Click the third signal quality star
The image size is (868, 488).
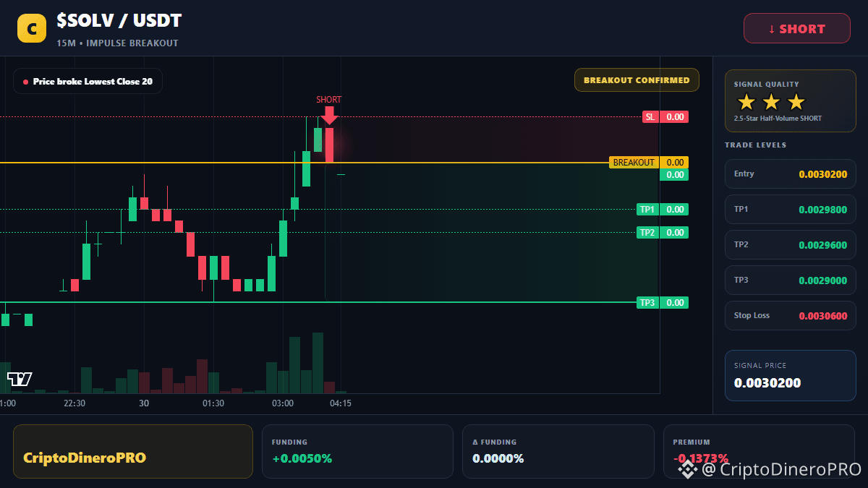pos(796,102)
